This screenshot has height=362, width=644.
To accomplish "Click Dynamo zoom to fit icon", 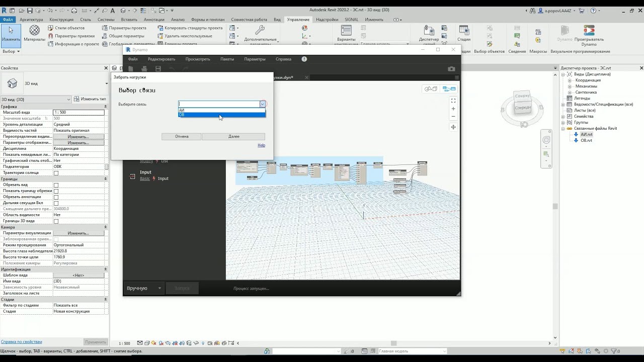I will (x=453, y=101).
